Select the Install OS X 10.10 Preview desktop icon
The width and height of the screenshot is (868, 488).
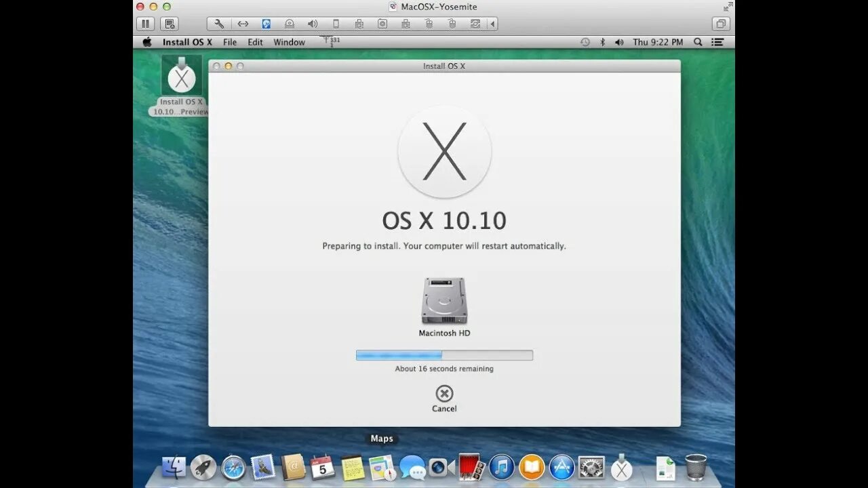pos(181,85)
